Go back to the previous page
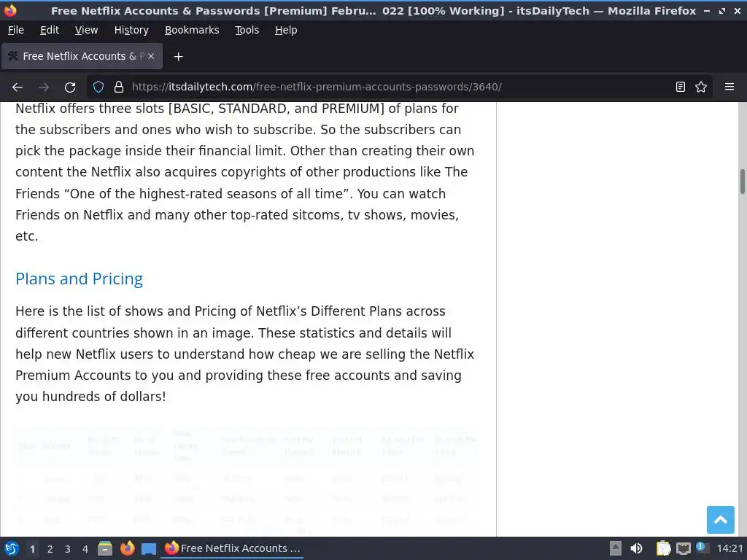The height and width of the screenshot is (560, 747). [18, 87]
